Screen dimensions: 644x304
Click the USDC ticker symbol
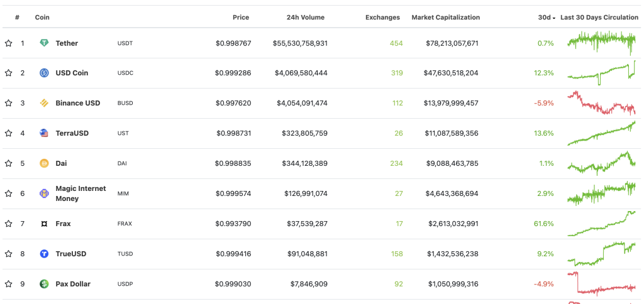click(125, 73)
